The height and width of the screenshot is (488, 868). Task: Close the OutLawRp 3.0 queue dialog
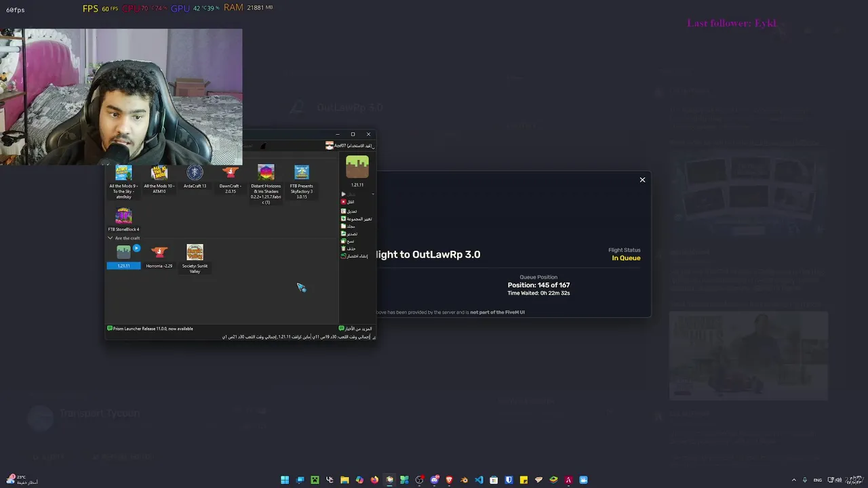[x=642, y=180]
